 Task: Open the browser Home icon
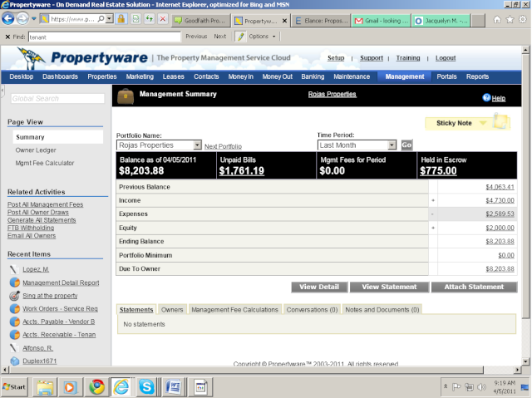(x=497, y=20)
